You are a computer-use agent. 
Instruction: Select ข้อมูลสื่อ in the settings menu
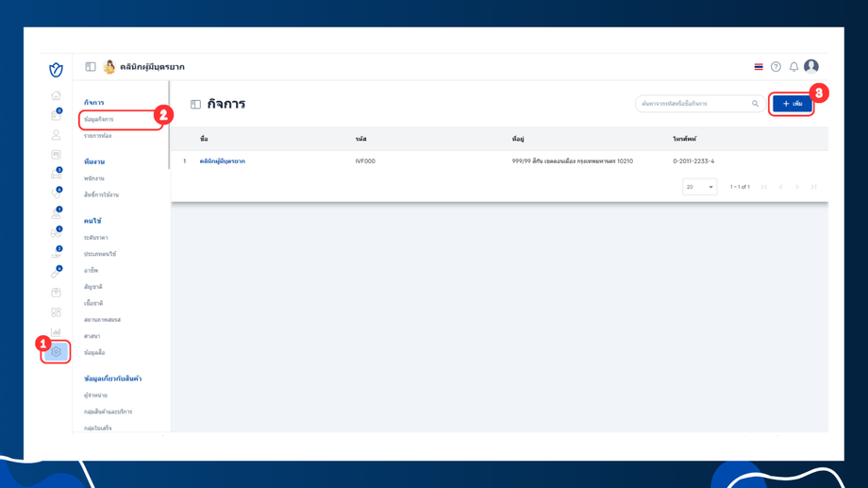(x=94, y=352)
